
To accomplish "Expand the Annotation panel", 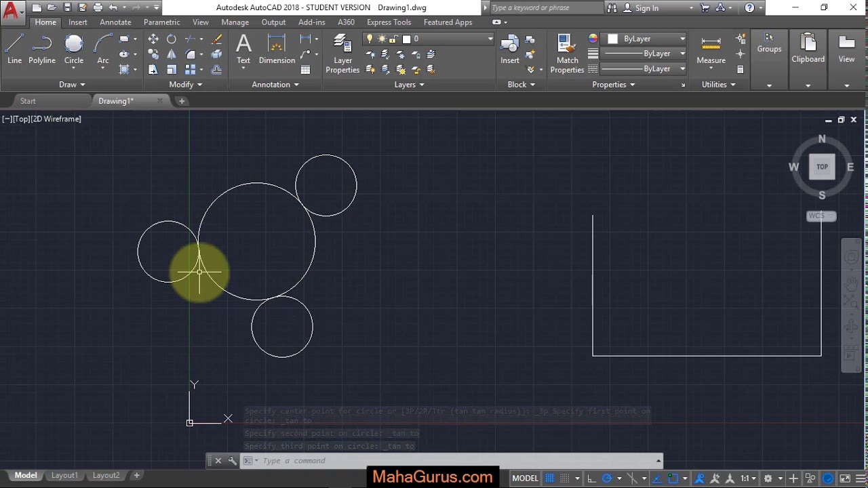I will pyautogui.click(x=275, y=85).
